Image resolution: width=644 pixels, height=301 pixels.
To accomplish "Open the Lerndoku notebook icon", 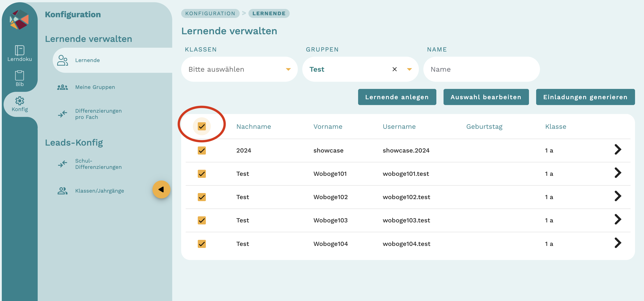I will 20,50.
